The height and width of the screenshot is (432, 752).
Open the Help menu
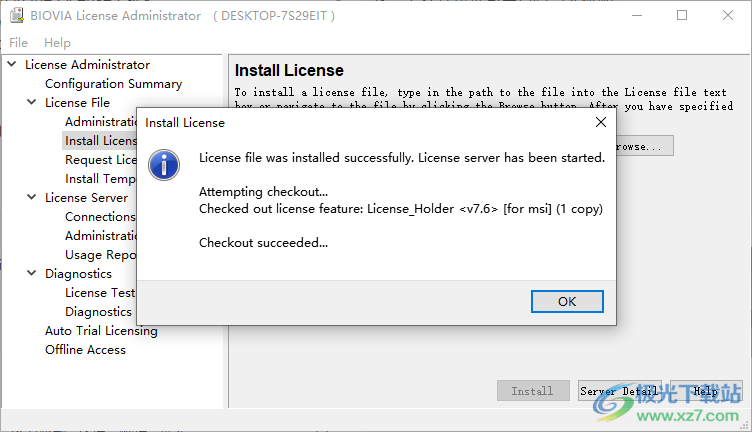pyautogui.click(x=57, y=43)
